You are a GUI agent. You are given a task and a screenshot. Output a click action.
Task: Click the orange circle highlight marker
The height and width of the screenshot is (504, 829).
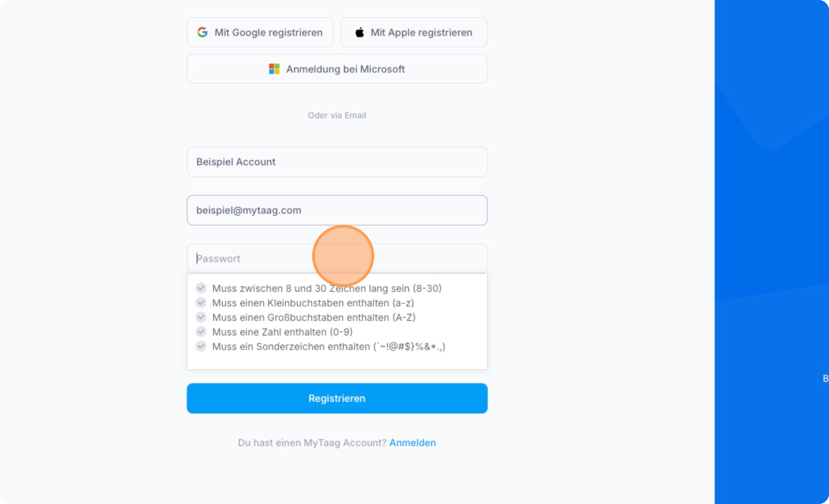tap(343, 256)
